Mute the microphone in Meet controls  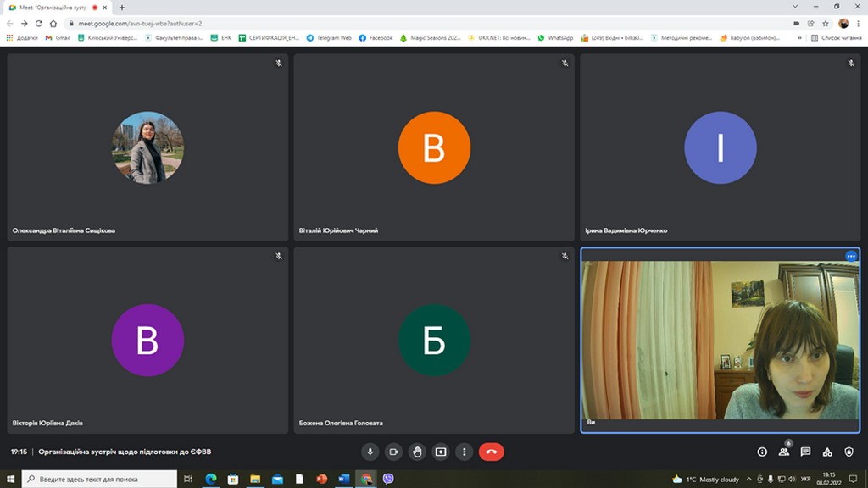tap(370, 452)
